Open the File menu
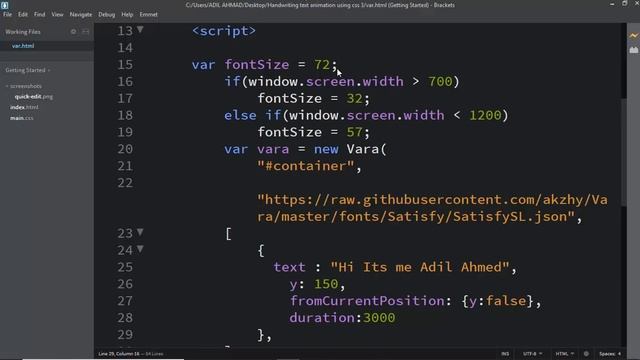 point(7,14)
